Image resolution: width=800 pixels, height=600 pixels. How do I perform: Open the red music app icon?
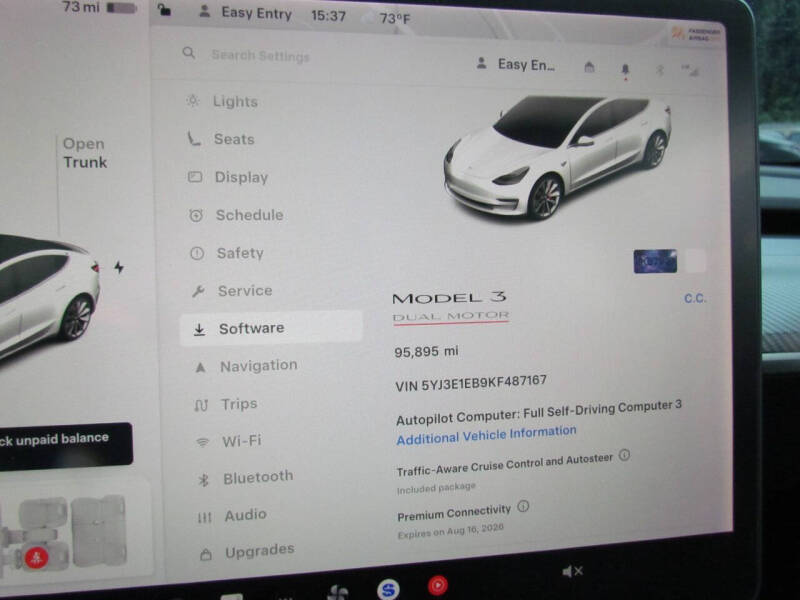coord(437,585)
